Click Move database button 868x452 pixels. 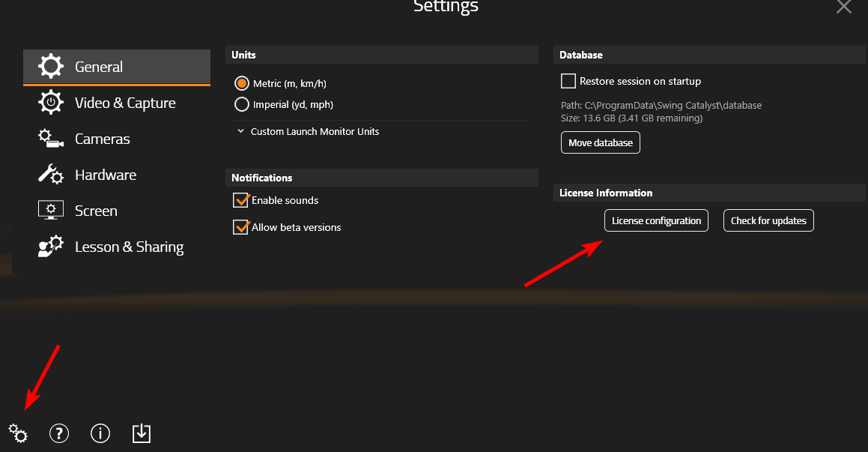[x=600, y=142]
